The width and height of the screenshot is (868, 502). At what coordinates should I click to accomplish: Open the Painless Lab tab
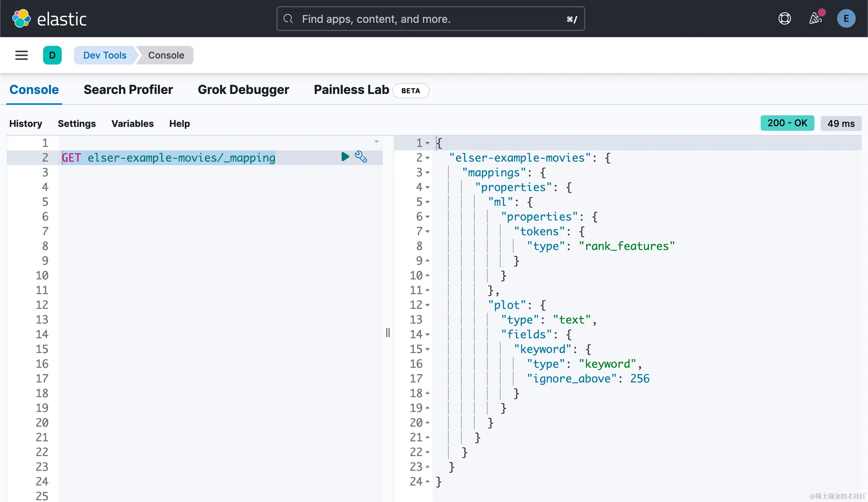(351, 90)
